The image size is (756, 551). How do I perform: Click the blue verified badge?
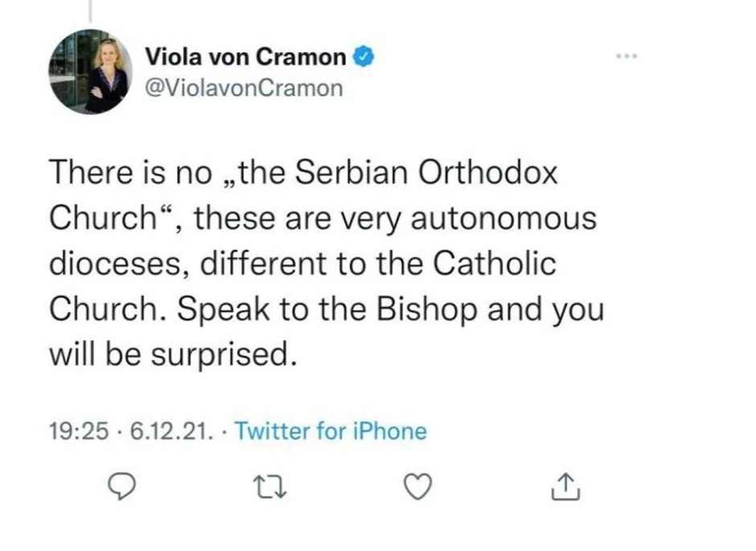363,57
